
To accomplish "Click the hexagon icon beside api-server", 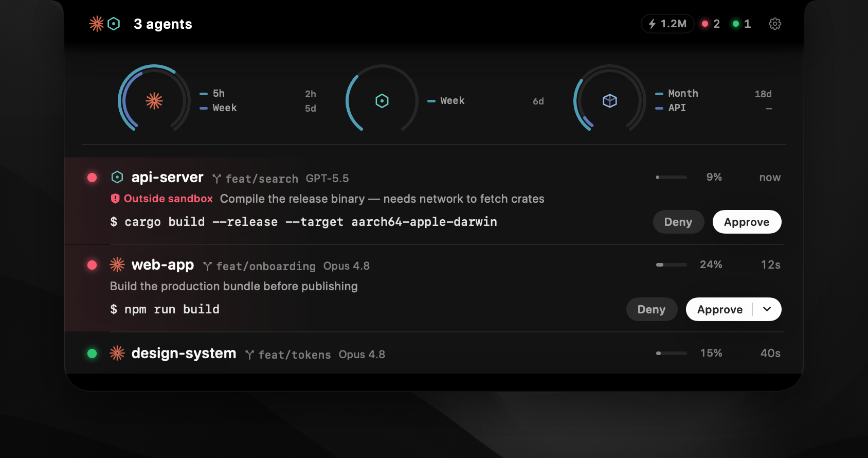I will [x=117, y=178].
